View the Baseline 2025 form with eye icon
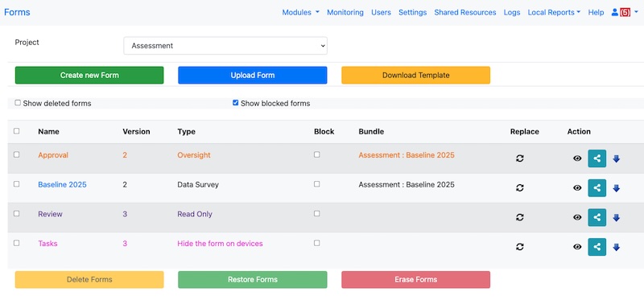This screenshot has height=300, width=644. 577,188
